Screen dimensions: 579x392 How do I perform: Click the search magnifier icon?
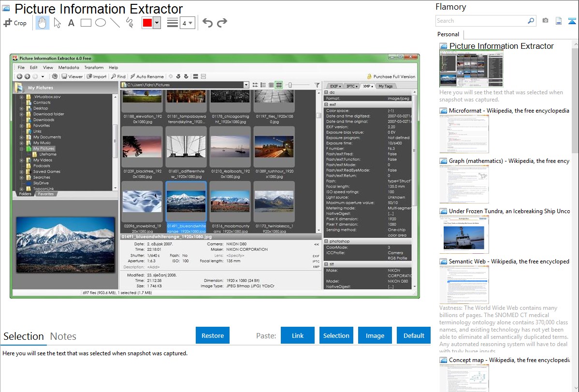[531, 21]
